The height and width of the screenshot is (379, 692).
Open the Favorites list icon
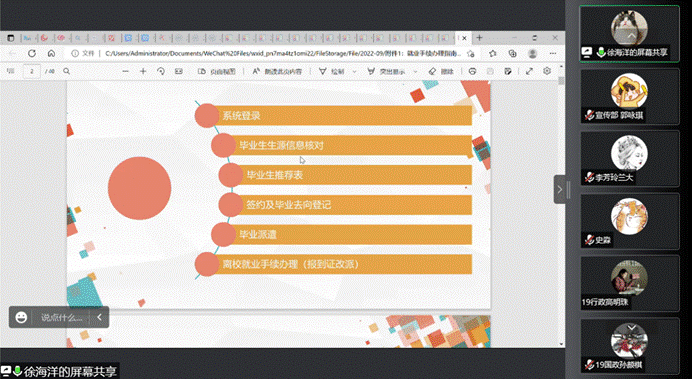493,53
